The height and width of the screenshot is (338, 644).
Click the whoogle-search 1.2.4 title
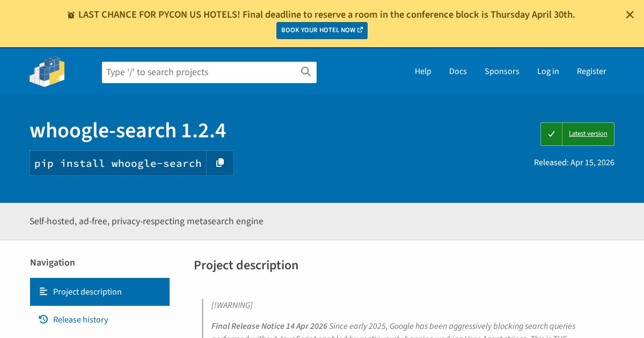coord(128,130)
